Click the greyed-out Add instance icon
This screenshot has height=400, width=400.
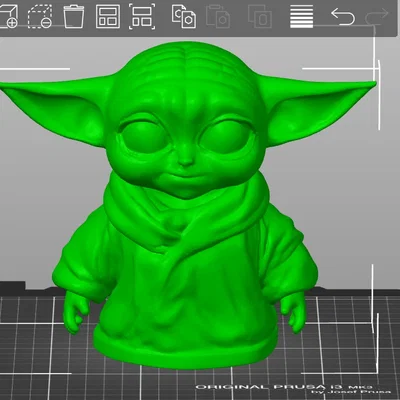click(260, 16)
